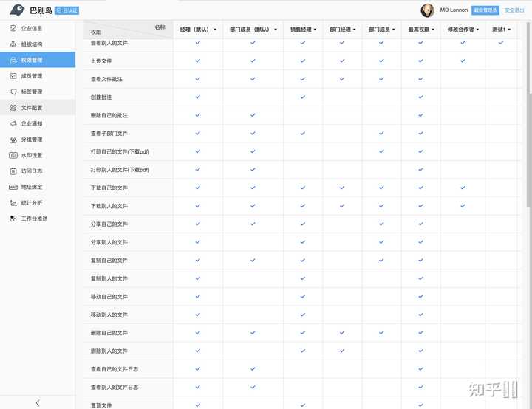Toggle 移动别人的文件 for 经理（默认）

click(198, 315)
